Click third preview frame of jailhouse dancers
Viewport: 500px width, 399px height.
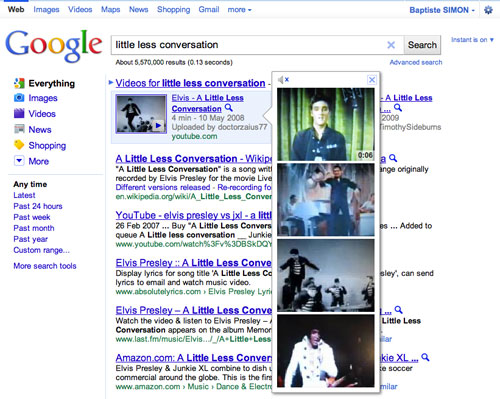(x=326, y=275)
